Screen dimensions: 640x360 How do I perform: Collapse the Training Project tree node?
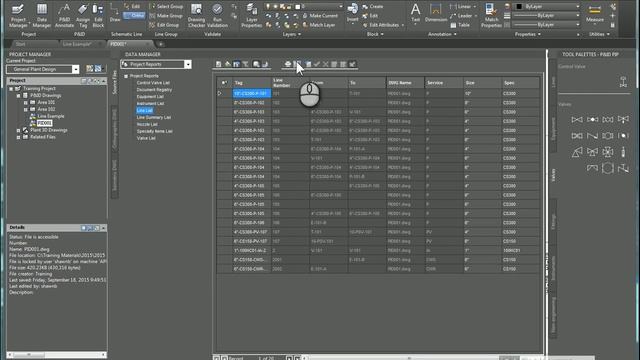coord(11,89)
